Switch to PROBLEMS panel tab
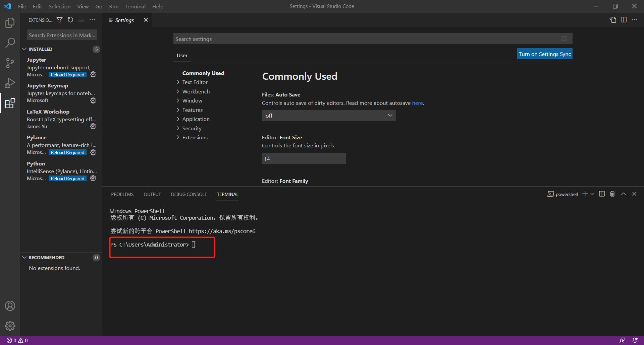 [x=122, y=194]
